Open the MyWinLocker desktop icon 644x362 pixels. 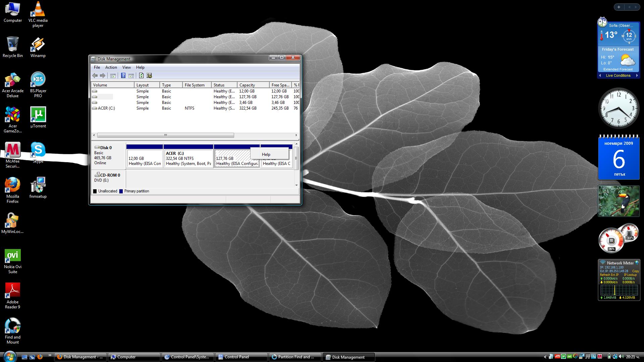tap(13, 223)
